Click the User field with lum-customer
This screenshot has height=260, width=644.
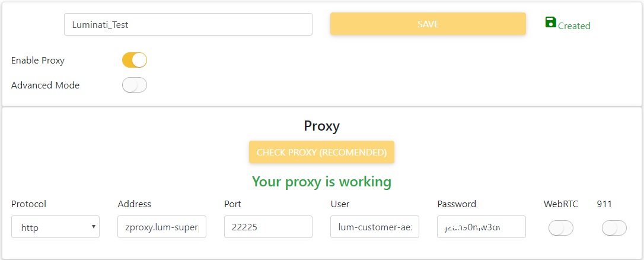click(375, 227)
